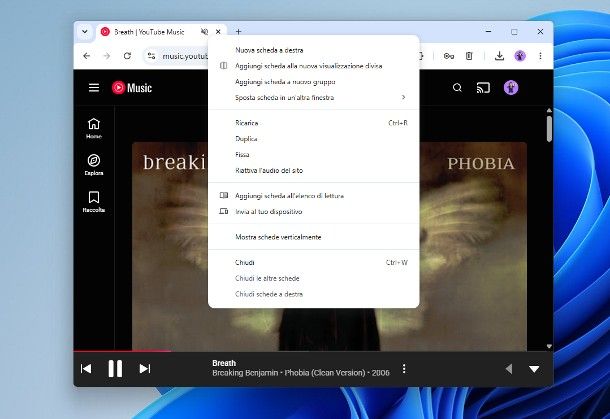
Task: Select Duplica in tab menu
Action: 314,139
